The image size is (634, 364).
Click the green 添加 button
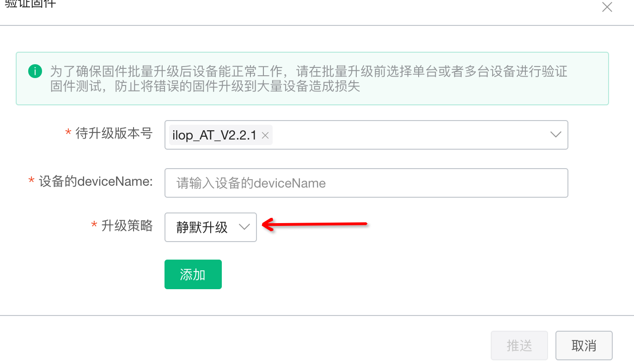click(193, 274)
